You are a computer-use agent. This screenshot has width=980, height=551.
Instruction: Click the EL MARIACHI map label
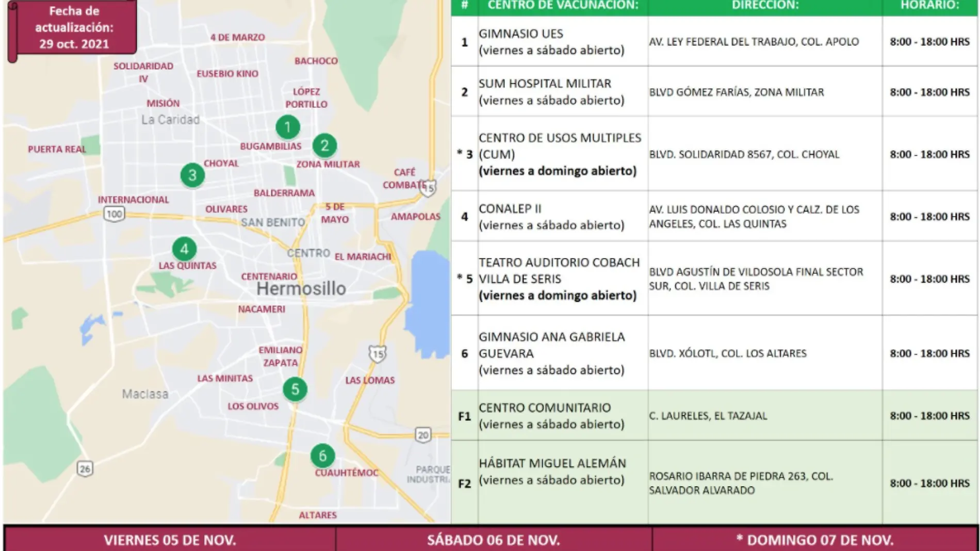point(363,256)
